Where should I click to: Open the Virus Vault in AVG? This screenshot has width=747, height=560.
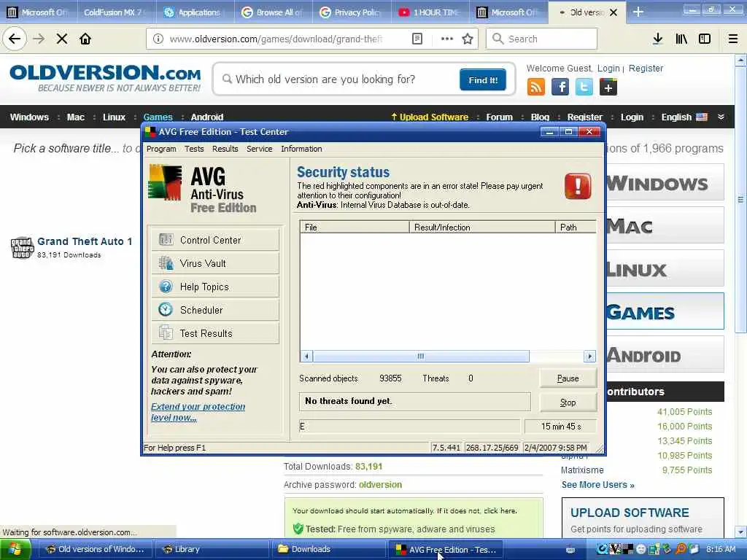tap(215, 263)
